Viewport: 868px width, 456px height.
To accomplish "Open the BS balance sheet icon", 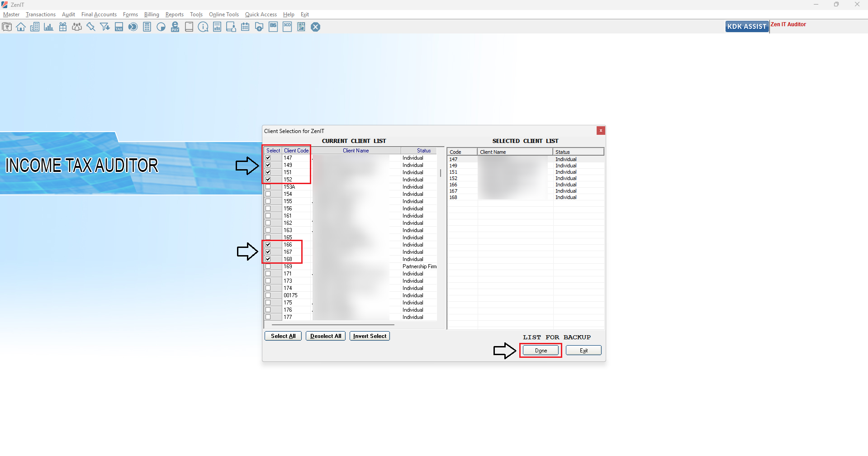I will [273, 27].
